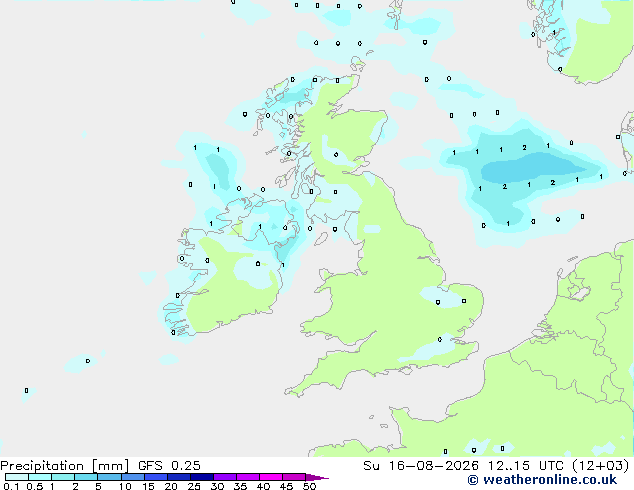Click the '10' legend scale label
634x490 pixels.
pos(125,486)
